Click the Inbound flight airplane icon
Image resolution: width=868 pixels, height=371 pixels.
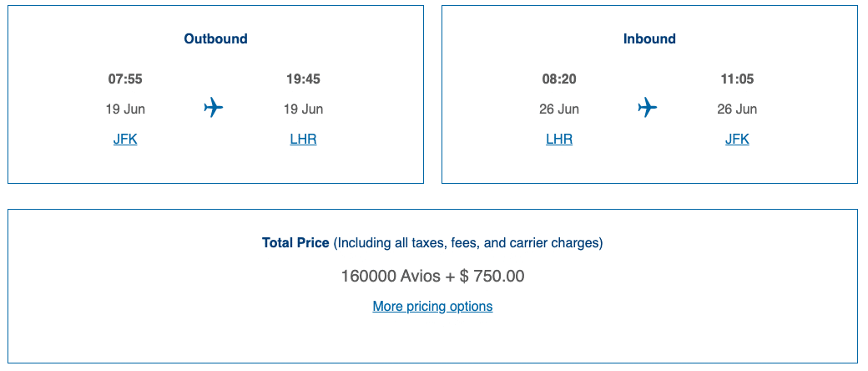click(648, 108)
